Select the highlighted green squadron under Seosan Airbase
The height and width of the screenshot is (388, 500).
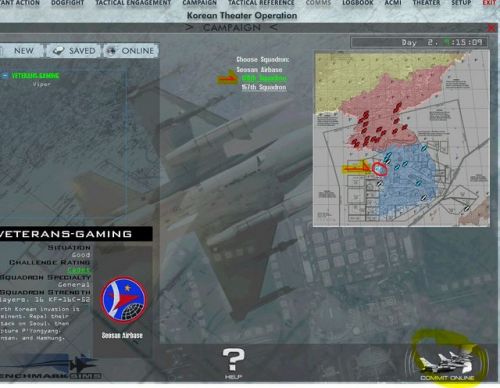(264, 79)
